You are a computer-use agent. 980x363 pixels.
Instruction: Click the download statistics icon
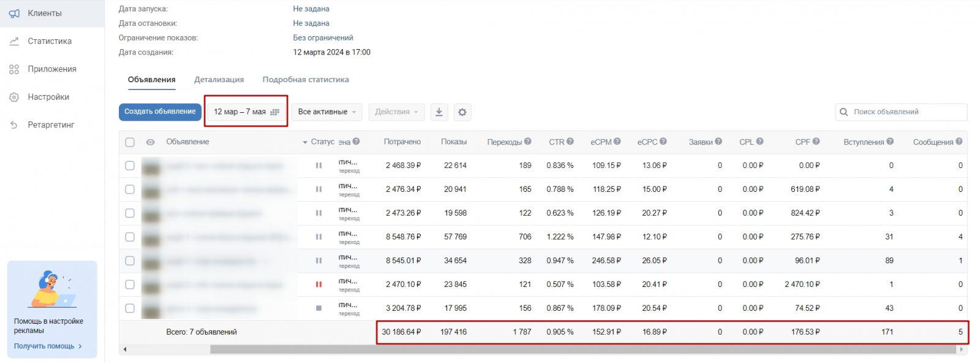[439, 112]
